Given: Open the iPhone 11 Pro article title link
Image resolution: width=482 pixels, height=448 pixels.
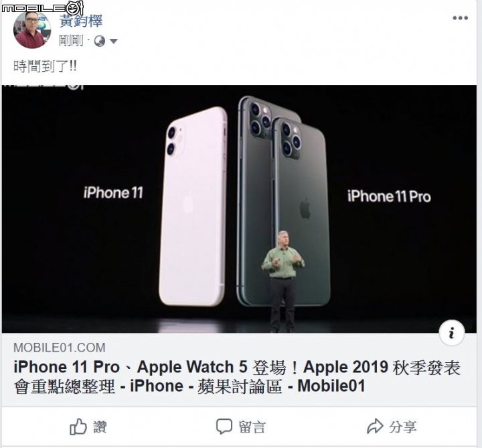Looking at the screenshot, I should (x=237, y=376).
